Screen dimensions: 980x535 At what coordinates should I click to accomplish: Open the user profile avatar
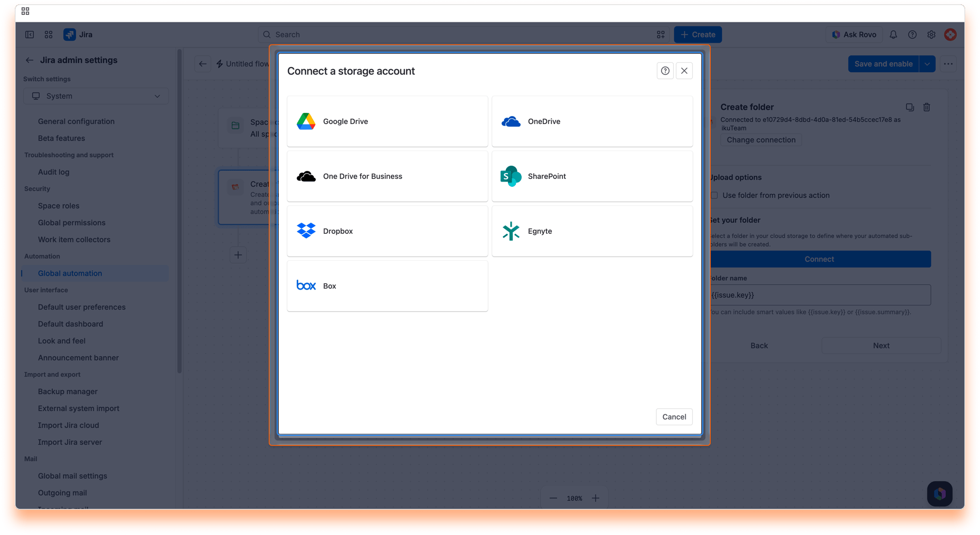tap(950, 35)
